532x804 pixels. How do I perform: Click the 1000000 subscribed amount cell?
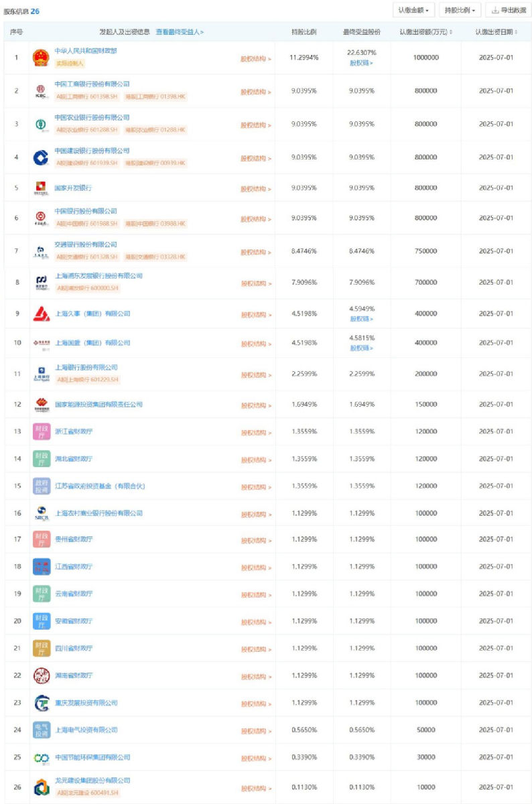coord(426,58)
